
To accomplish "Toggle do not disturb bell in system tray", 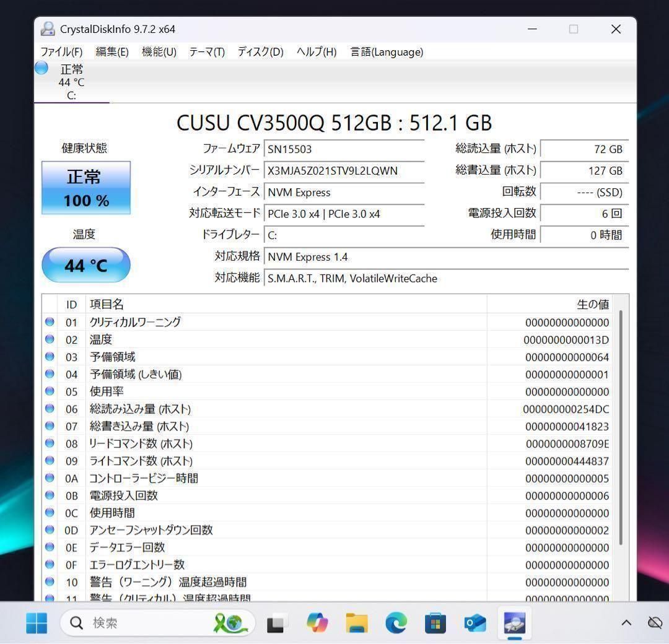I will click(x=655, y=623).
